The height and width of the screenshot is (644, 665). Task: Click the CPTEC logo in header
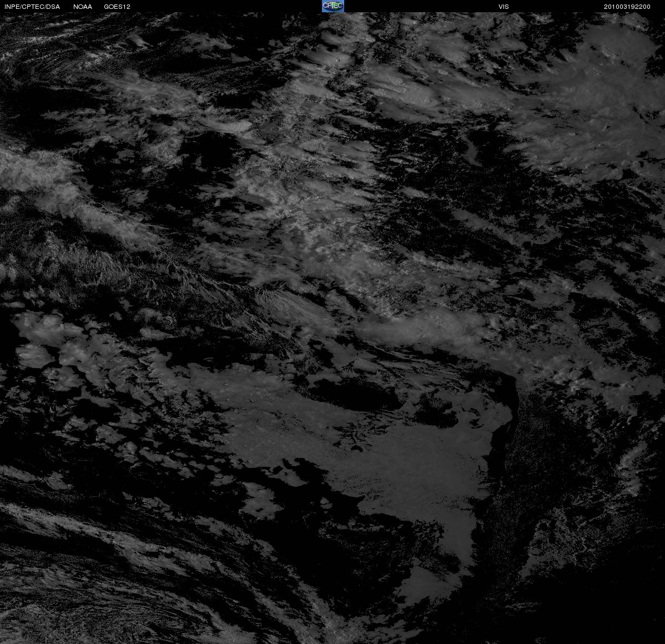(333, 6)
